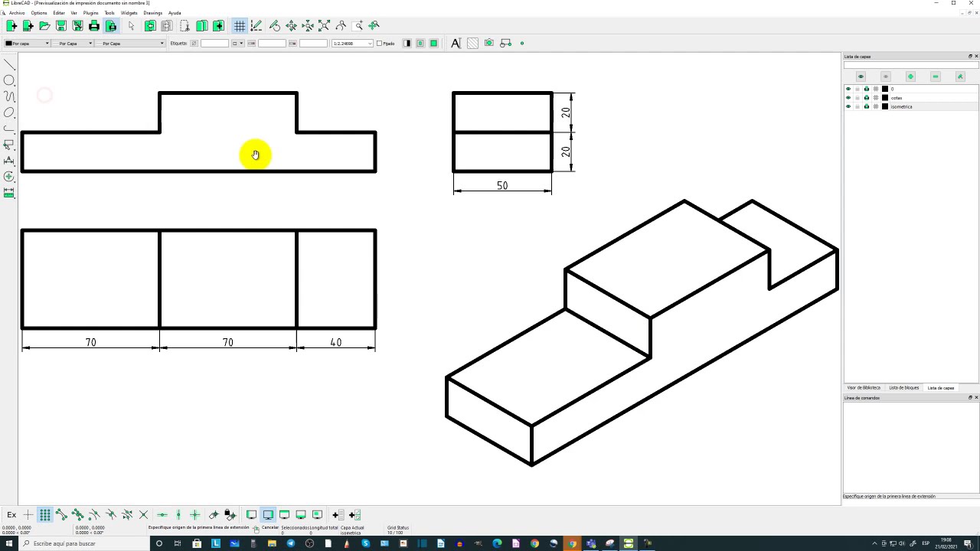980x551 pixels.
Task: Click the Undo icon in toolbar
Action: point(150,26)
